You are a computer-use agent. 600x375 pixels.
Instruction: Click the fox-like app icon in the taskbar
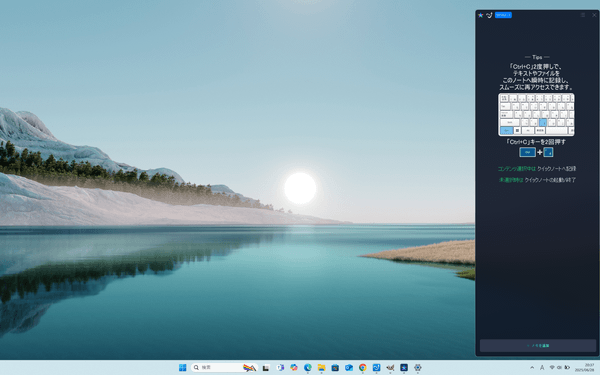click(390, 368)
